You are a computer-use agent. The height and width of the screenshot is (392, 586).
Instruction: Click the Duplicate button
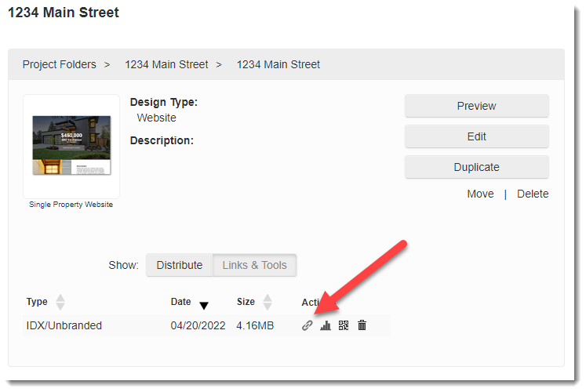pyautogui.click(x=476, y=167)
